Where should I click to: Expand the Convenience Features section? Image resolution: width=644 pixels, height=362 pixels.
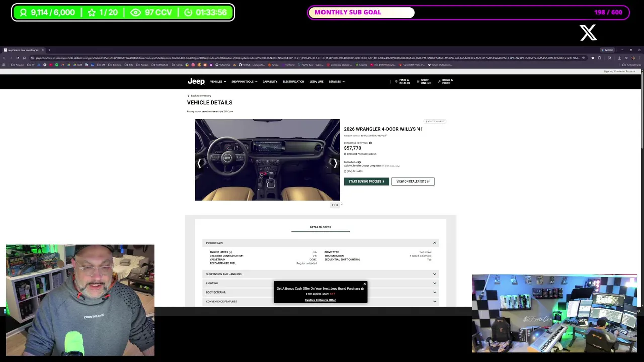tap(320, 301)
